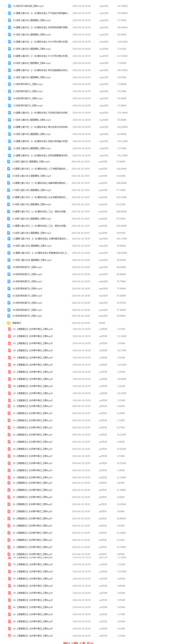Open 40.视频-期末复习3_王群A.mp4
172x644 pixels.
(x=27, y=281)
